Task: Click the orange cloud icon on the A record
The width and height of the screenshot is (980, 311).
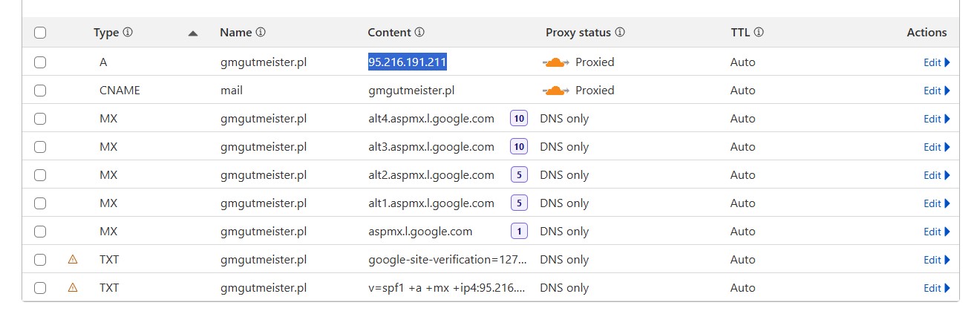Action: (x=556, y=62)
